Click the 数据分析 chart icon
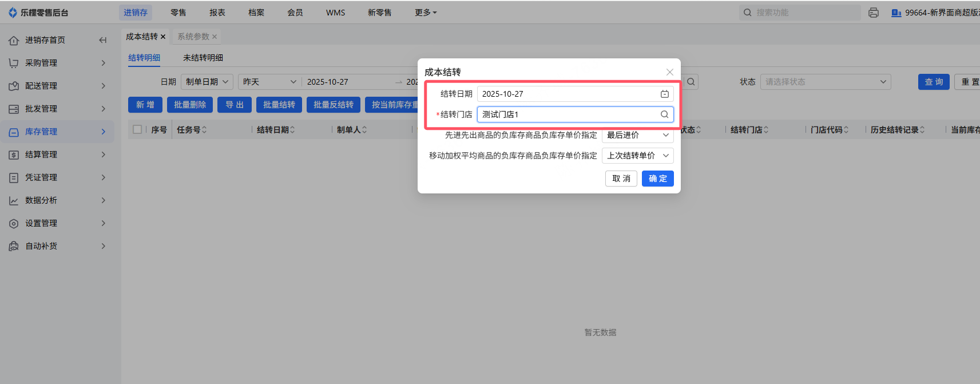The image size is (980, 384). click(14, 200)
